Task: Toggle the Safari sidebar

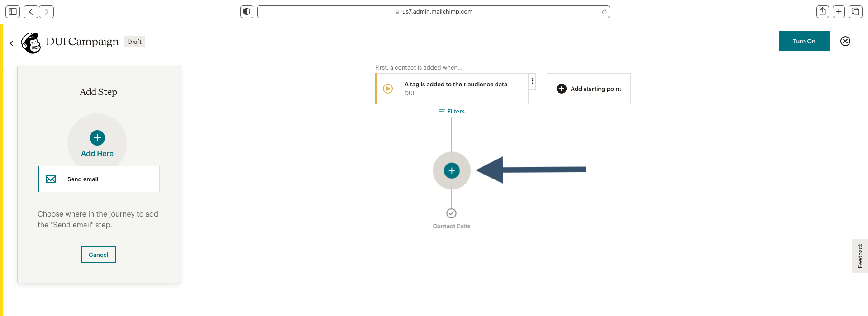Action: (13, 12)
